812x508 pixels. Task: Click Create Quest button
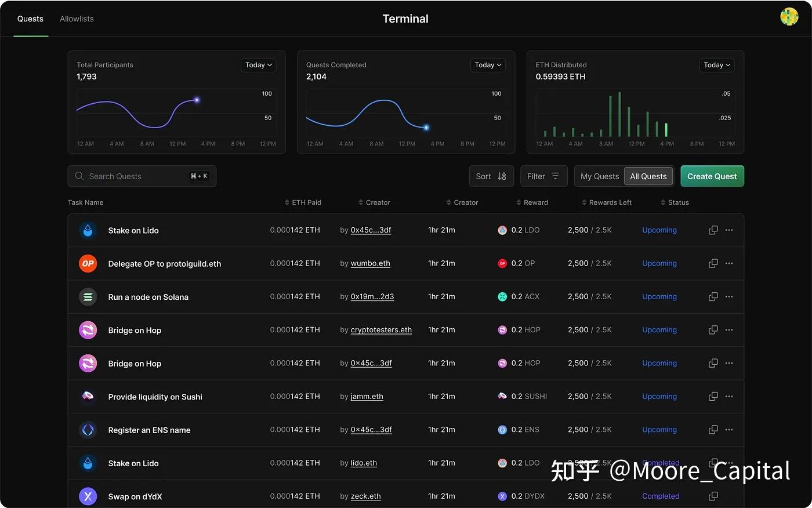(x=712, y=176)
